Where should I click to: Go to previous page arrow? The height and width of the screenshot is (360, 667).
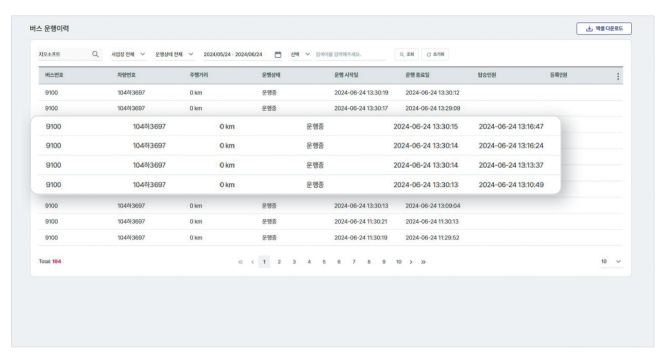tap(252, 262)
